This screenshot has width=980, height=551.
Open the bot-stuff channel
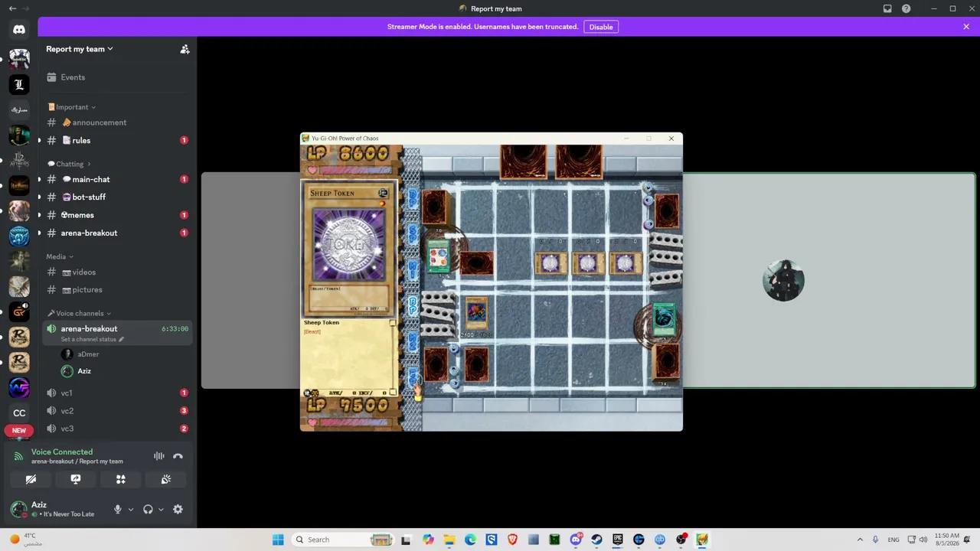pyautogui.click(x=117, y=197)
